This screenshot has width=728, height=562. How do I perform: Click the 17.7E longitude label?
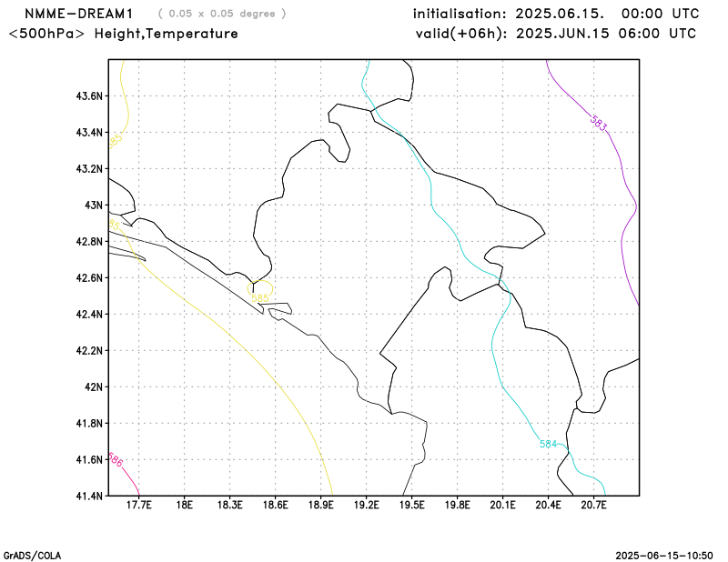tap(139, 505)
